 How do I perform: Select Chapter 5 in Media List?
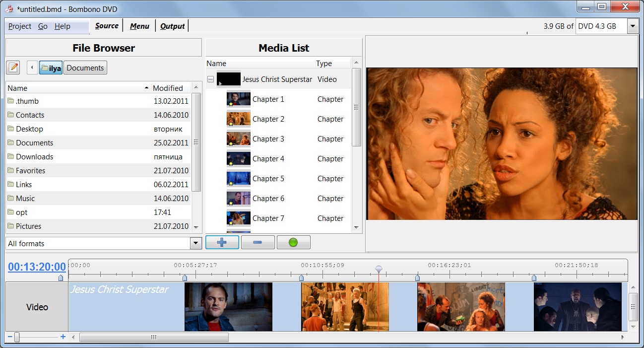coord(278,178)
